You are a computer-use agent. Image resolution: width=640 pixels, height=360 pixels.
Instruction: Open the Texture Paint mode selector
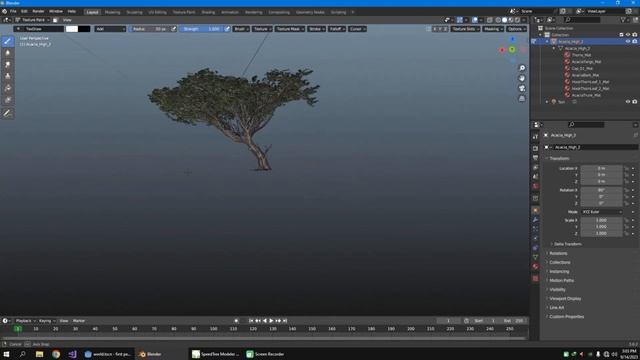tap(32, 20)
